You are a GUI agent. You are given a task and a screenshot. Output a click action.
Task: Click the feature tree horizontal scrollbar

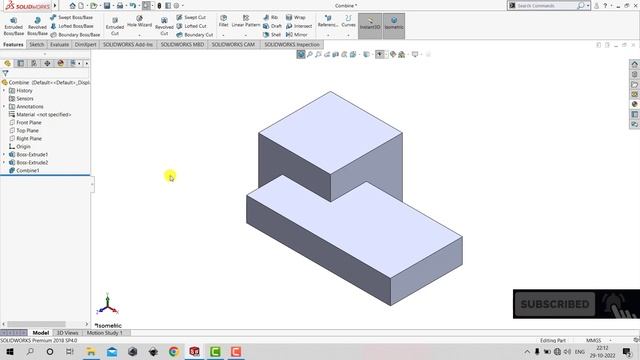coord(36,324)
